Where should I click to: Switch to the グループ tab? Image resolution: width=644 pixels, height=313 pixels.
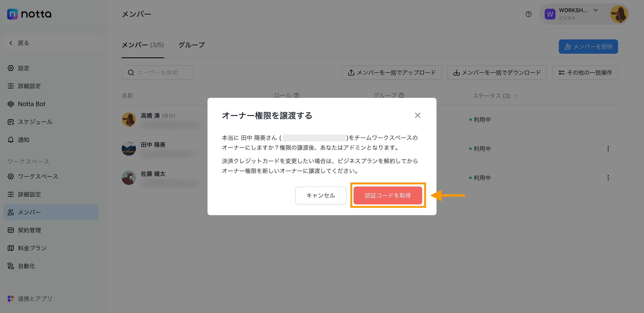191,45
